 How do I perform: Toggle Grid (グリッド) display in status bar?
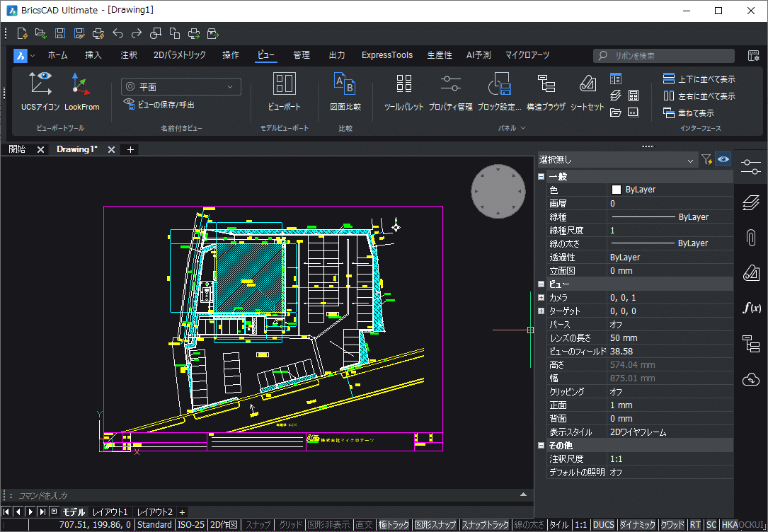(290, 525)
